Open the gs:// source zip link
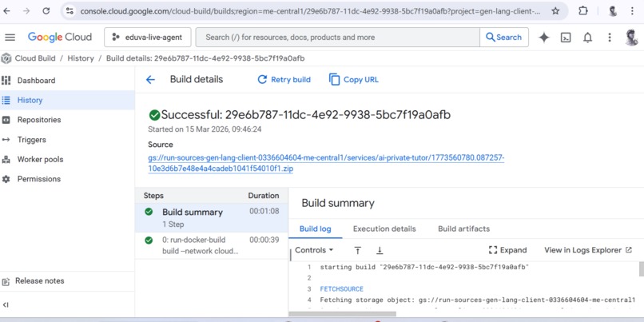The width and height of the screenshot is (644, 322). click(x=326, y=163)
